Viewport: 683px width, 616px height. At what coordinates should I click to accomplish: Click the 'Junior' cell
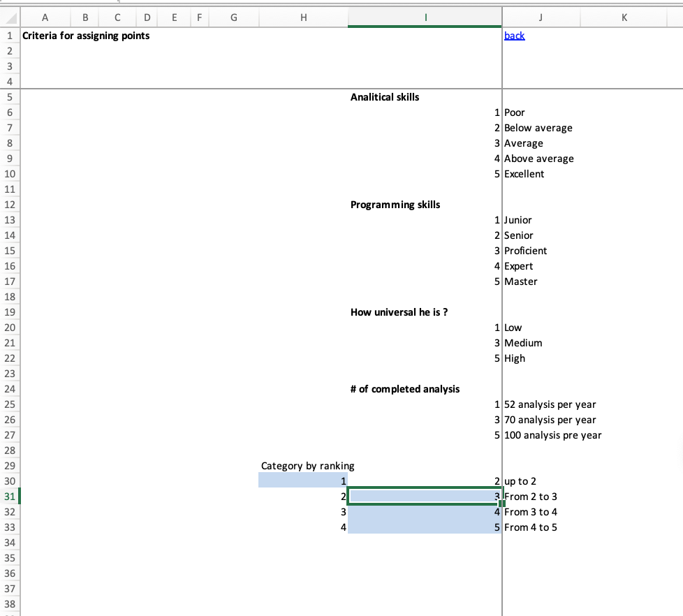(x=518, y=220)
